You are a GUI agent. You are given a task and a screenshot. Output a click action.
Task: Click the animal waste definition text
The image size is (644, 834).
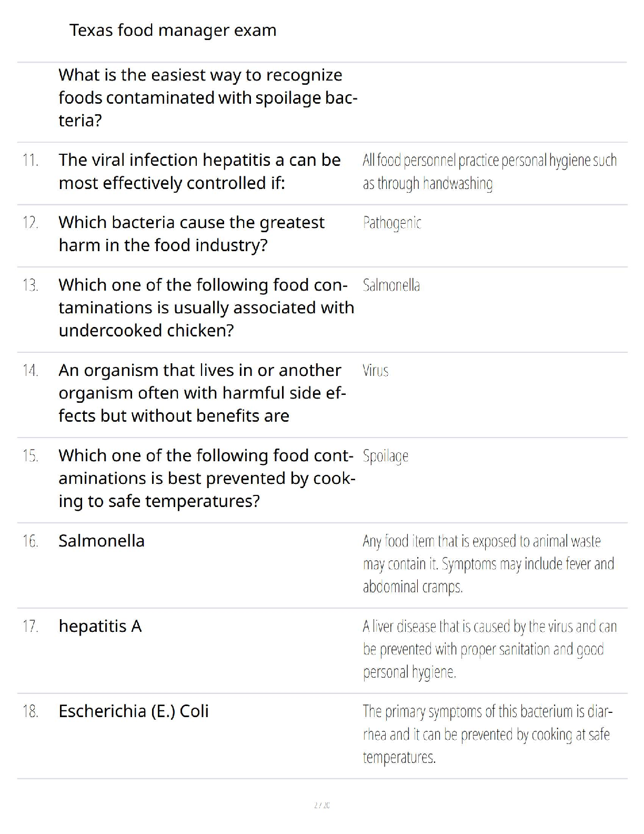pyautogui.click(x=488, y=564)
